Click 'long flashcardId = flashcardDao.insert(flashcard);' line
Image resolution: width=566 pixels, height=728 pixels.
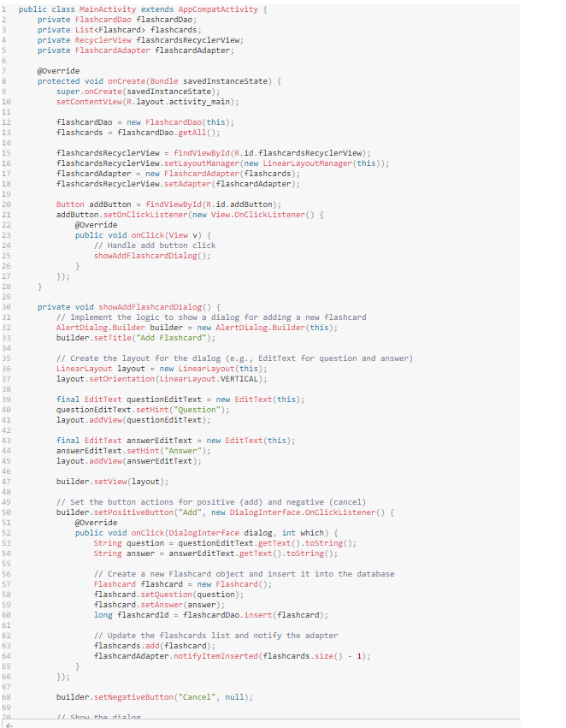(211, 615)
